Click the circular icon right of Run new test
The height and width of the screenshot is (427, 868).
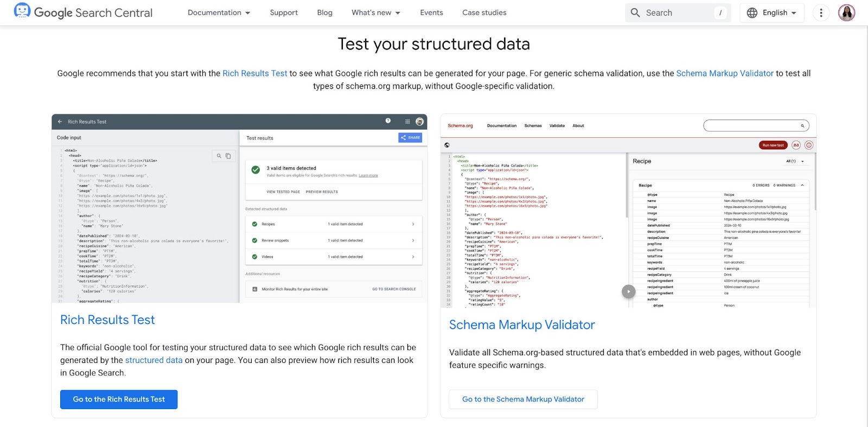[796, 145]
